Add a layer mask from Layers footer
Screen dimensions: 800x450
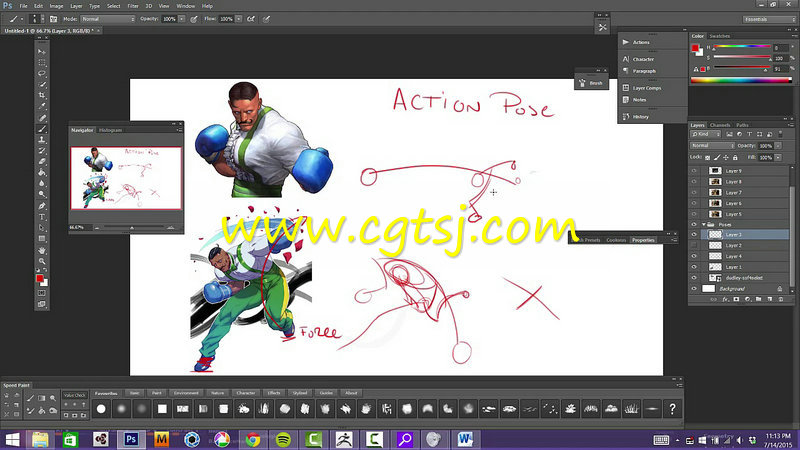[x=736, y=299]
